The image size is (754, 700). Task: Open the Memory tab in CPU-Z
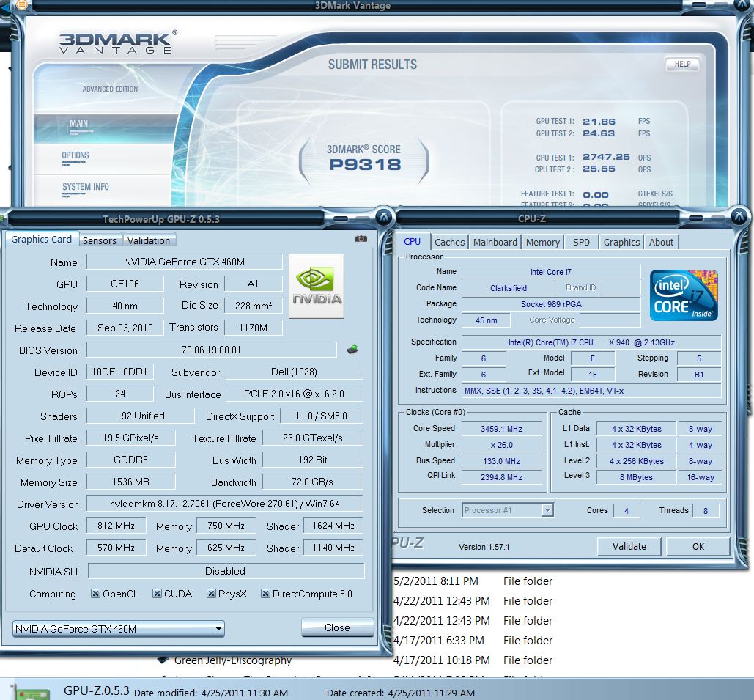pyautogui.click(x=542, y=242)
